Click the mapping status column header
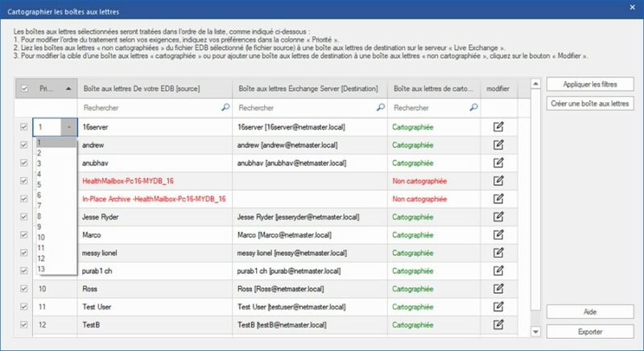Image resolution: width=644 pixels, height=351 pixels. tap(434, 89)
